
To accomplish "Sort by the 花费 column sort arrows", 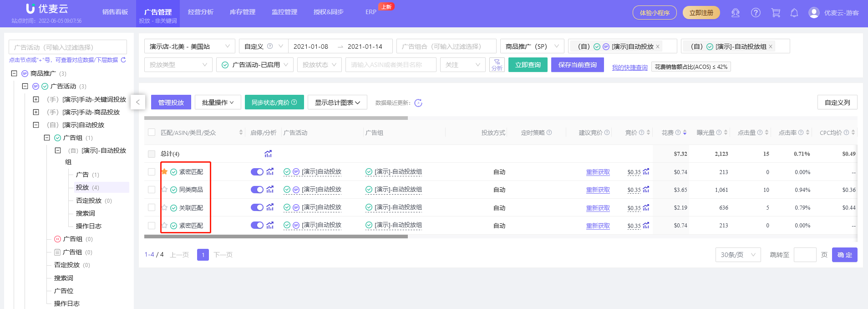I will tap(685, 133).
